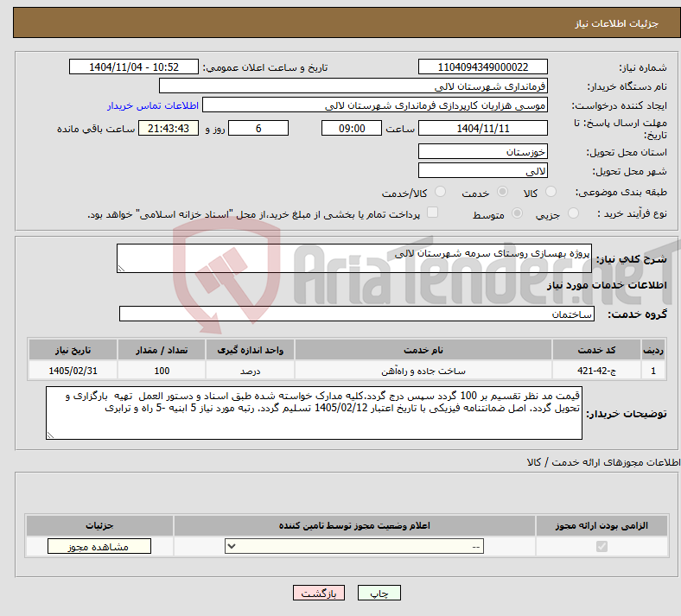The height and width of the screenshot is (616, 681).
Task: Click the announcement date field 1404/11/04 - 10:52
Action: click(134, 67)
